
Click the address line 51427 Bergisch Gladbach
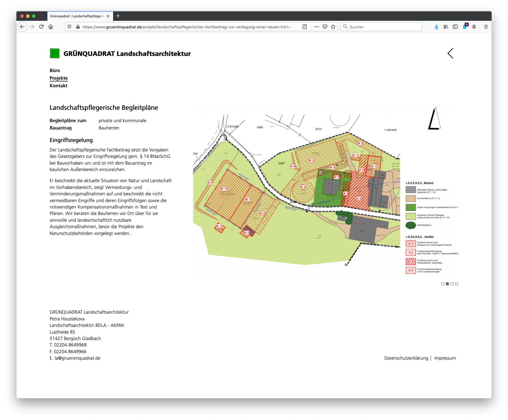[x=75, y=338]
